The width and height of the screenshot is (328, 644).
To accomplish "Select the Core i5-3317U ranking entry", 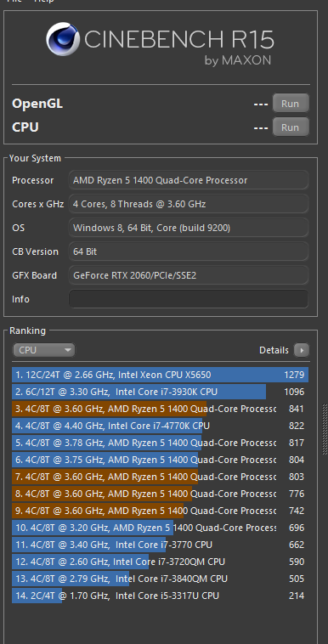I will click(161, 596).
